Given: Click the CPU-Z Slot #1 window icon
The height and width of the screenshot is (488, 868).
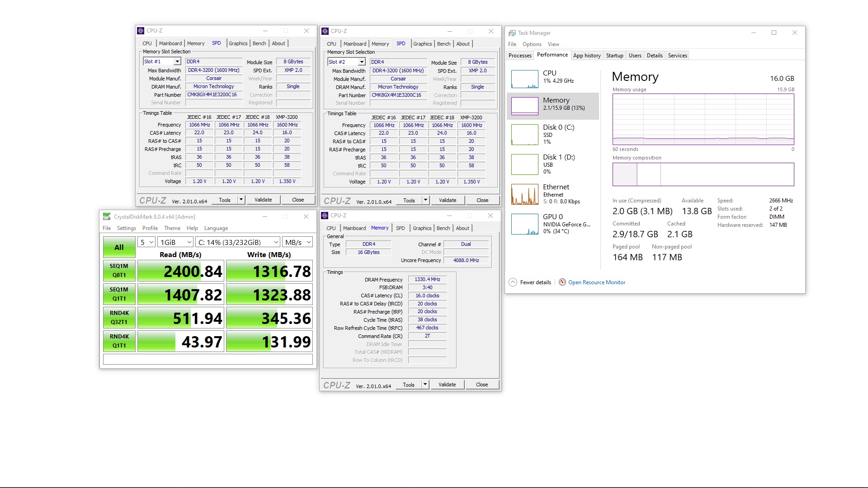Looking at the screenshot, I should pyautogui.click(x=141, y=31).
